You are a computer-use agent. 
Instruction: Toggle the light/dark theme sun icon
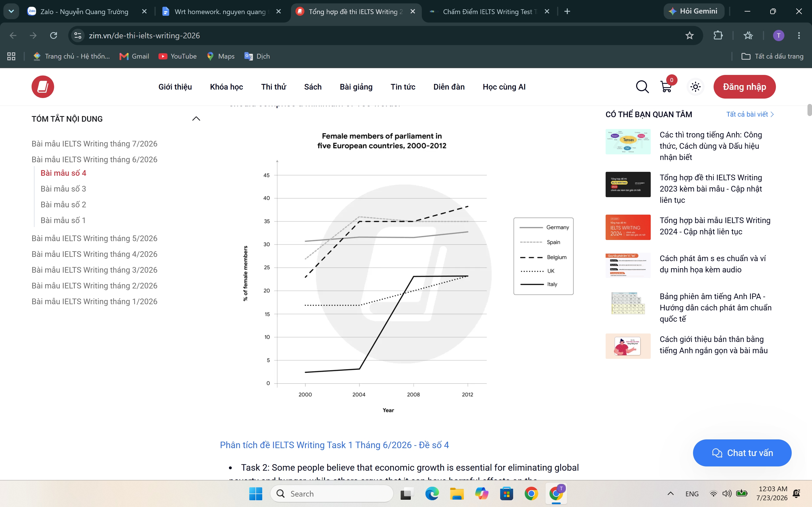(x=696, y=87)
